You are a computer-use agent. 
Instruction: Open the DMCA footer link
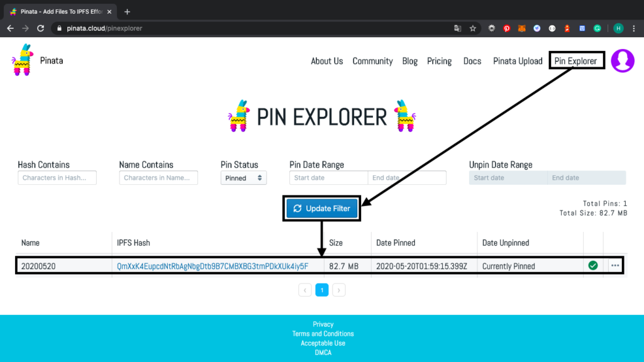[323, 353]
